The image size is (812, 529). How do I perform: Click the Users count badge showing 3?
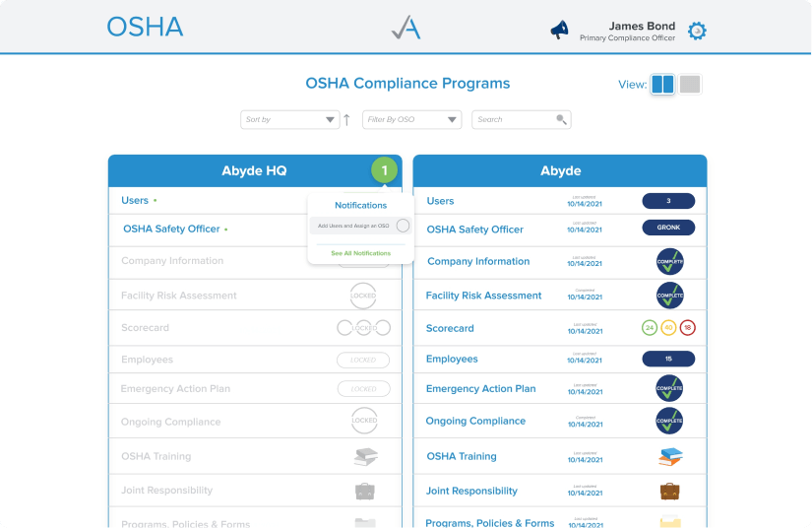668,201
